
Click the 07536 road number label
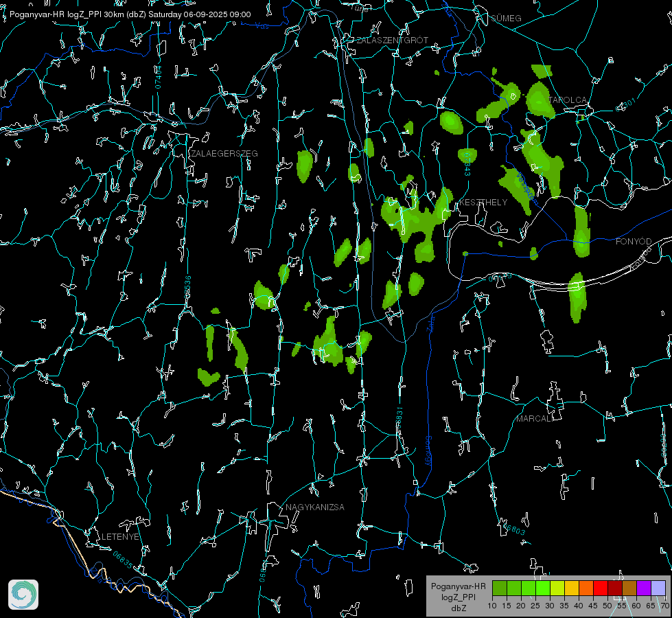[x=187, y=287]
